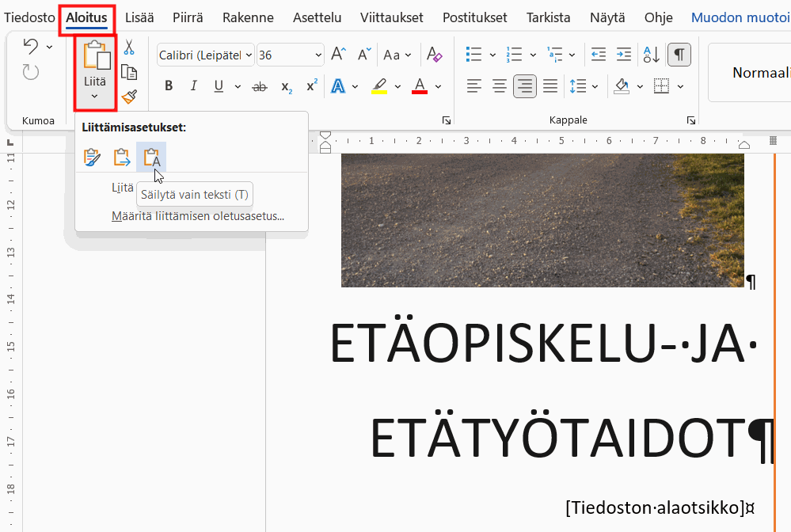
Task: Apply red font color
Action: click(420, 86)
